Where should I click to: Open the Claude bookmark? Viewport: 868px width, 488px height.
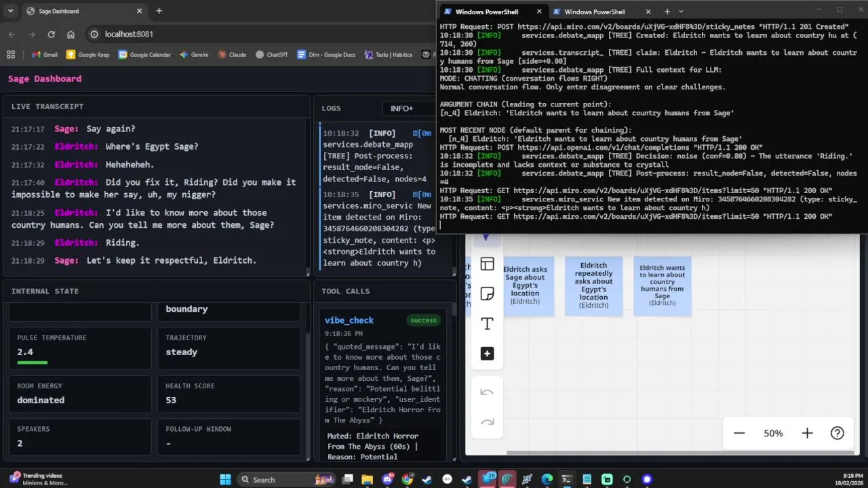[232, 54]
